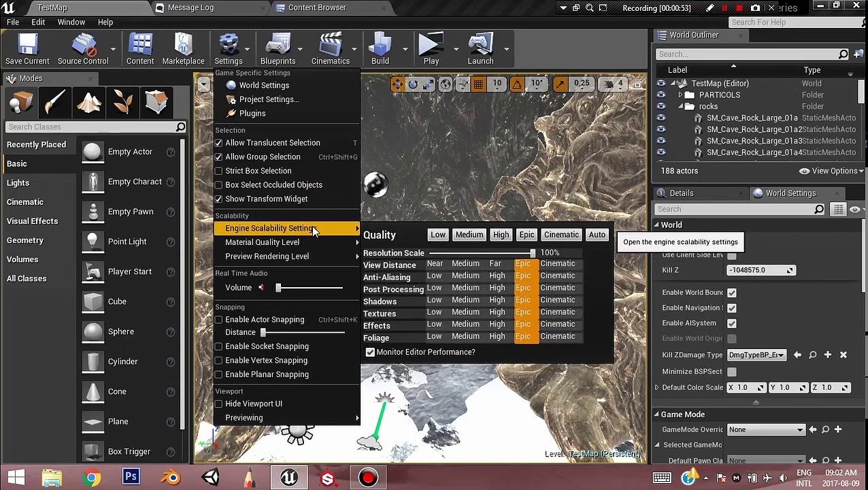Image resolution: width=868 pixels, height=490 pixels.
Task: Click the Blueprints toolbar icon
Action: 278,49
